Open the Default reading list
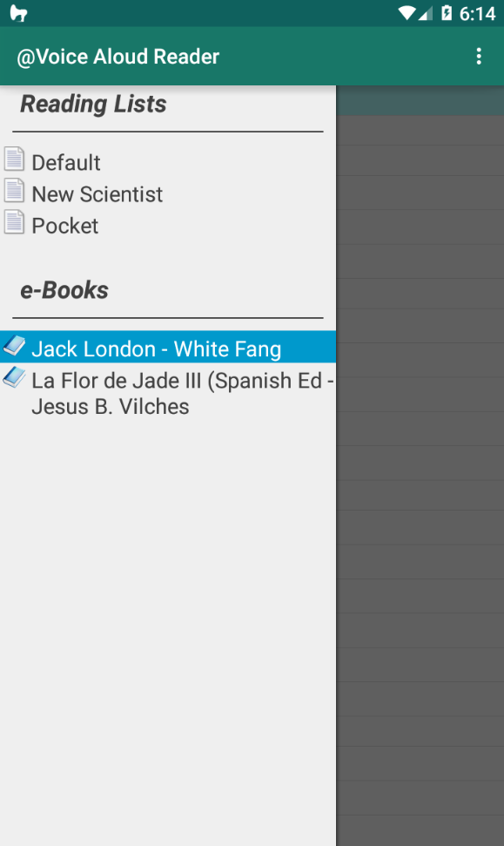504x846 pixels. [x=168, y=162]
